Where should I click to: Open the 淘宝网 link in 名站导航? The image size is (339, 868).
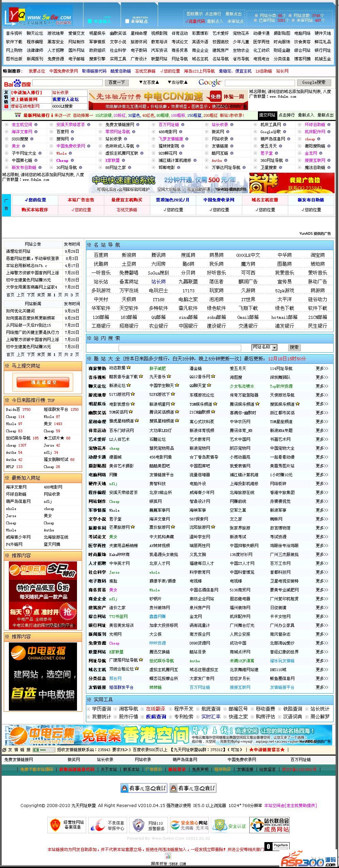click(x=318, y=255)
